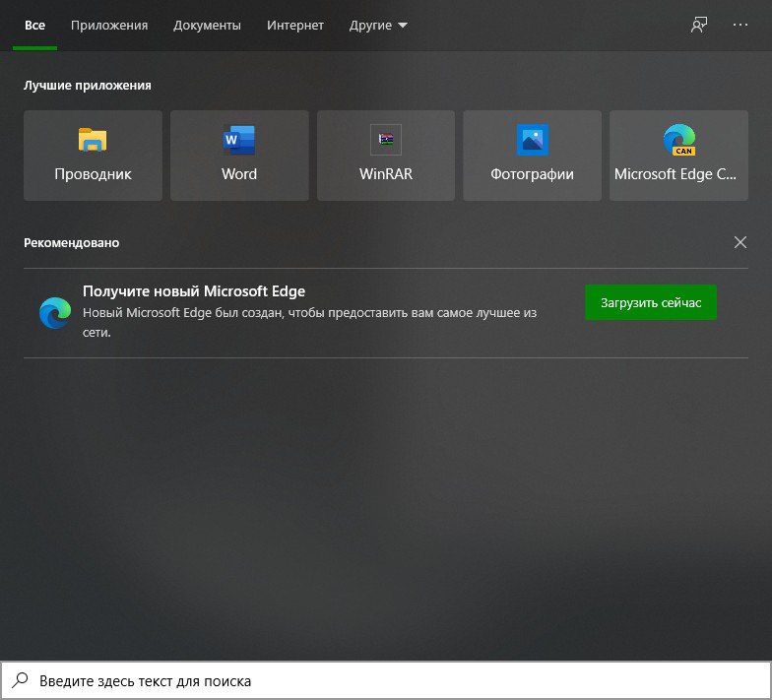This screenshot has width=772, height=700.
Task: Click the Edge logo in recommendation
Action: click(55, 313)
